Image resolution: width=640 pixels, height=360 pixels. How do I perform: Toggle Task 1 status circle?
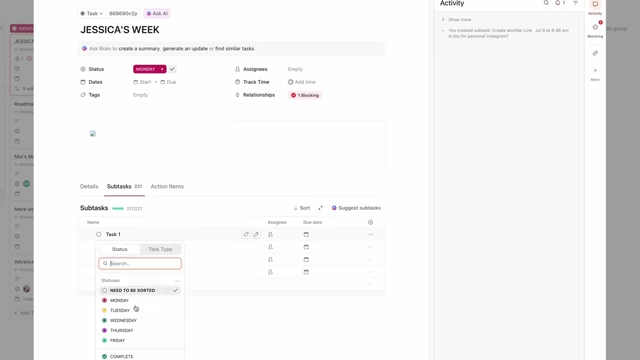(x=98, y=234)
